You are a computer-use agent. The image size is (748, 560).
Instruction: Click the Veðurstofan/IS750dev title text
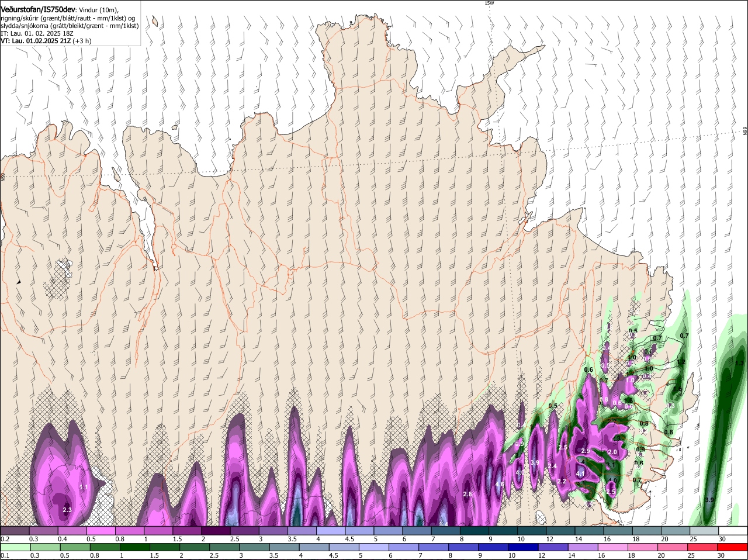(x=38, y=9)
